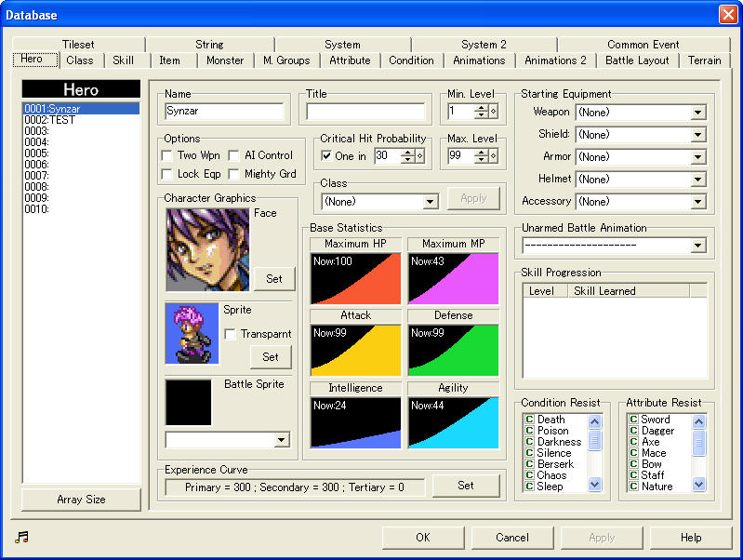This screenshot has height=560, width=743.
Task: Click the Array Size button
Action: (x=81, y=500)
